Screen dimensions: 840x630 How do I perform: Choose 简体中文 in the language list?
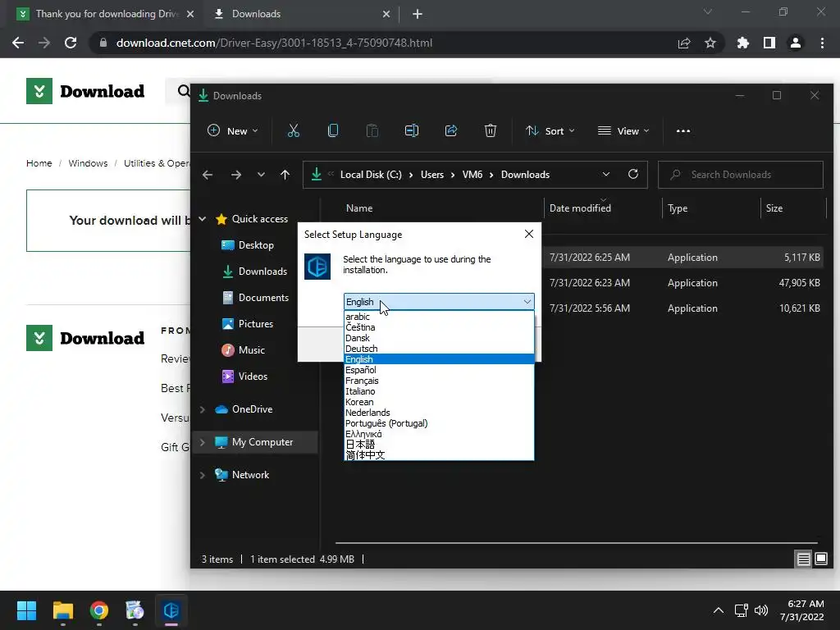(439, 454)
